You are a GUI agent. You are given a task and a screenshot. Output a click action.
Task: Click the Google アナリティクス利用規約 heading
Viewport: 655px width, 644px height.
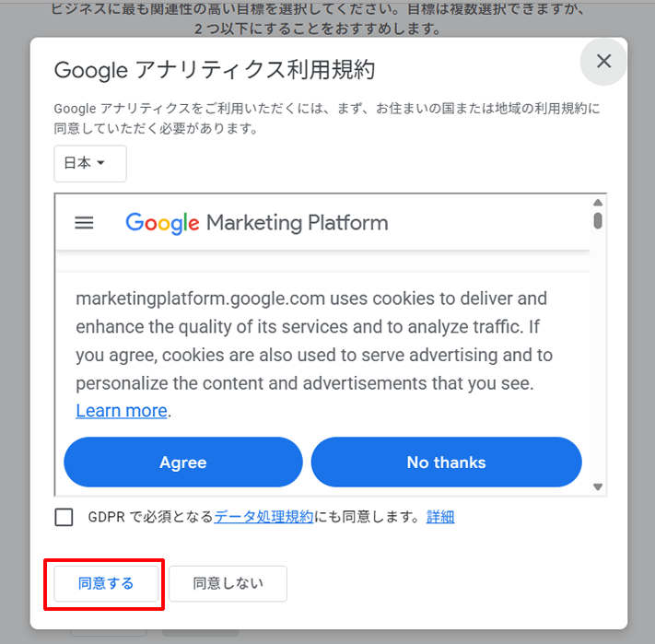pyautogui.click(x=215, y=70)
